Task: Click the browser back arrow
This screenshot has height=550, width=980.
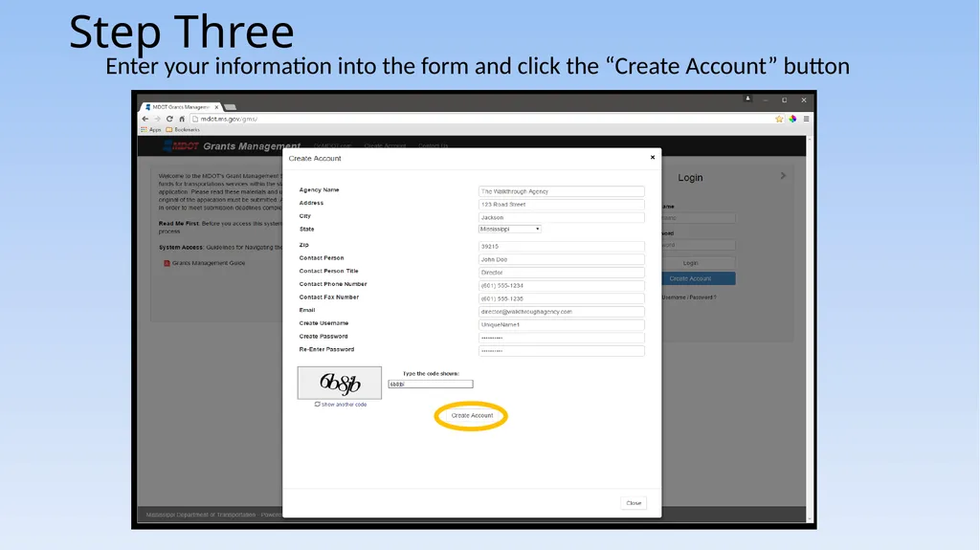Action: pyautogui.click(x=145, y=119)
